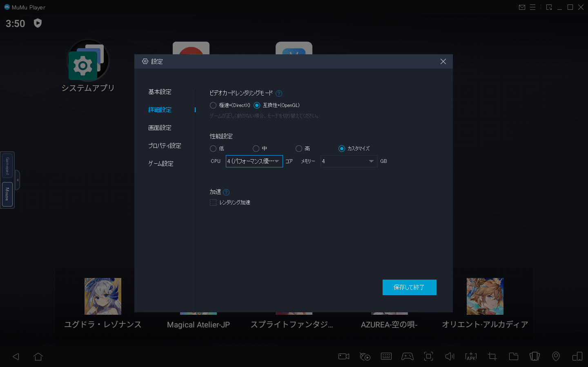Open the virtual location pin icon
Screen dimensions: 588x367
tap(556, 356)
